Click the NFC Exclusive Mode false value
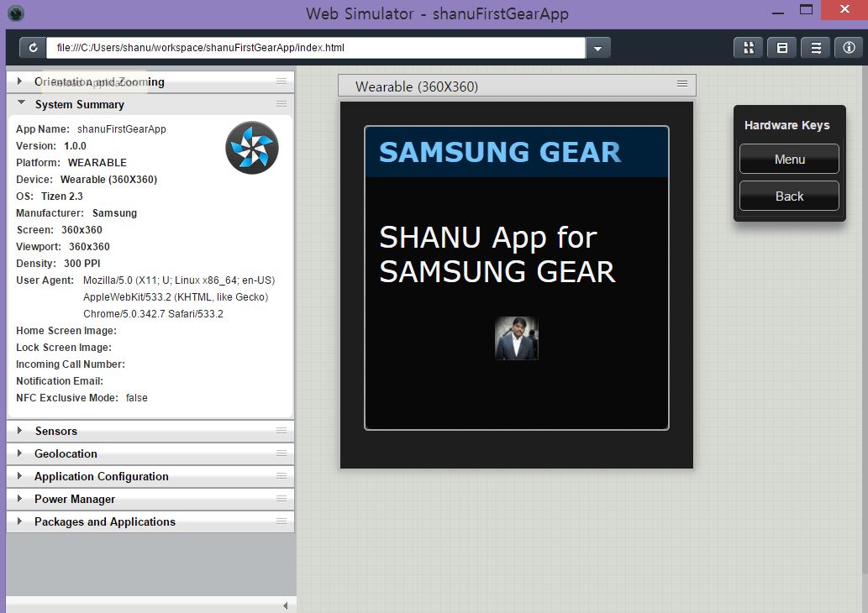This screenshot has height=613, width=868. [137, 398]
